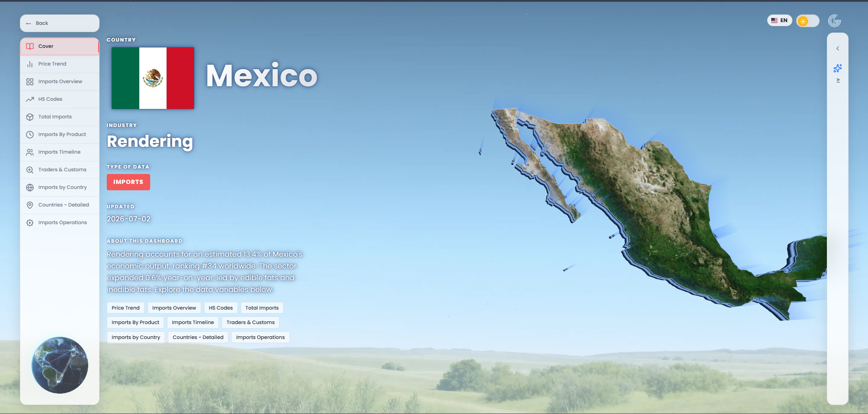Image resolution: width=868 pixels, height=414 pixels.
Task: Click the HS Codes trend arrow icon
Action: pos(30,99)
